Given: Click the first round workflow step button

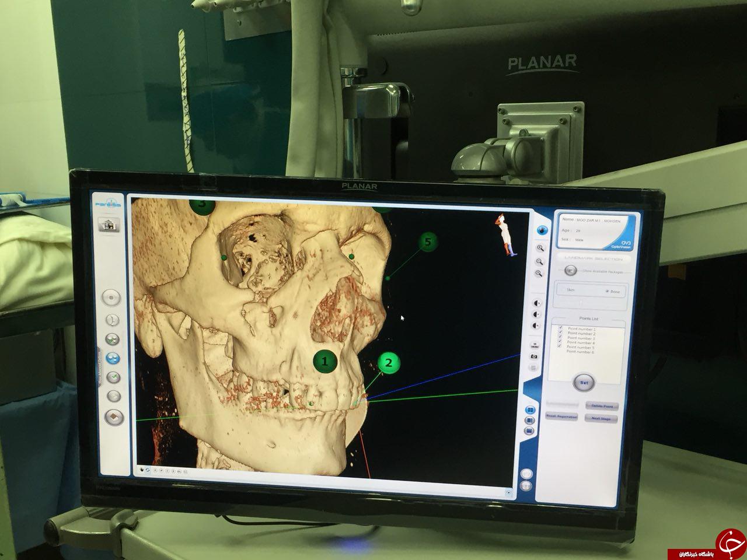Looking at the screenshot, I should tap(111, 297).
